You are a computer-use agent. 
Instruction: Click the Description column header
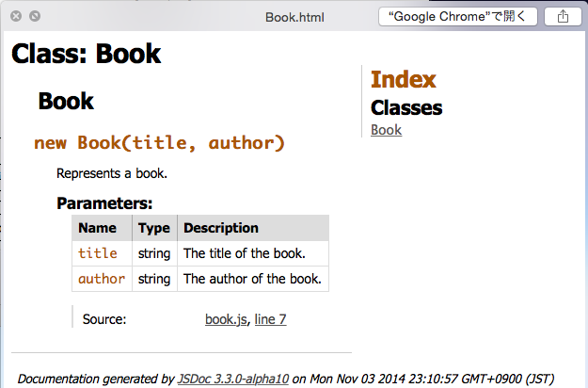221,228
